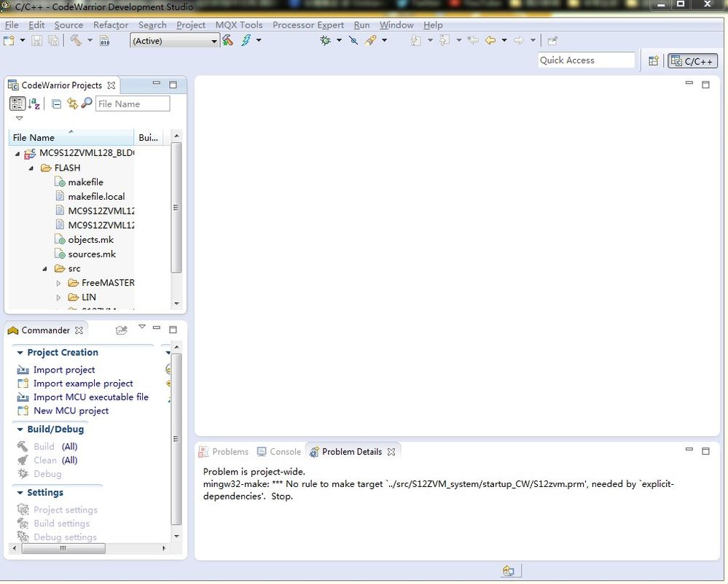Collapse the Settings section in Commander
Viewport: 728px width, 584px height.
pos(20,493)
